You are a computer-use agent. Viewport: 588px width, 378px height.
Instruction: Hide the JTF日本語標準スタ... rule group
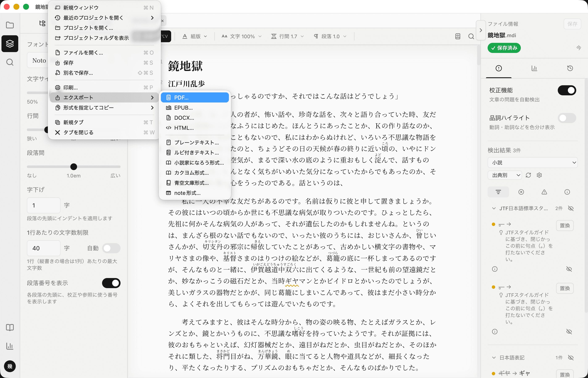coord(571,208)
